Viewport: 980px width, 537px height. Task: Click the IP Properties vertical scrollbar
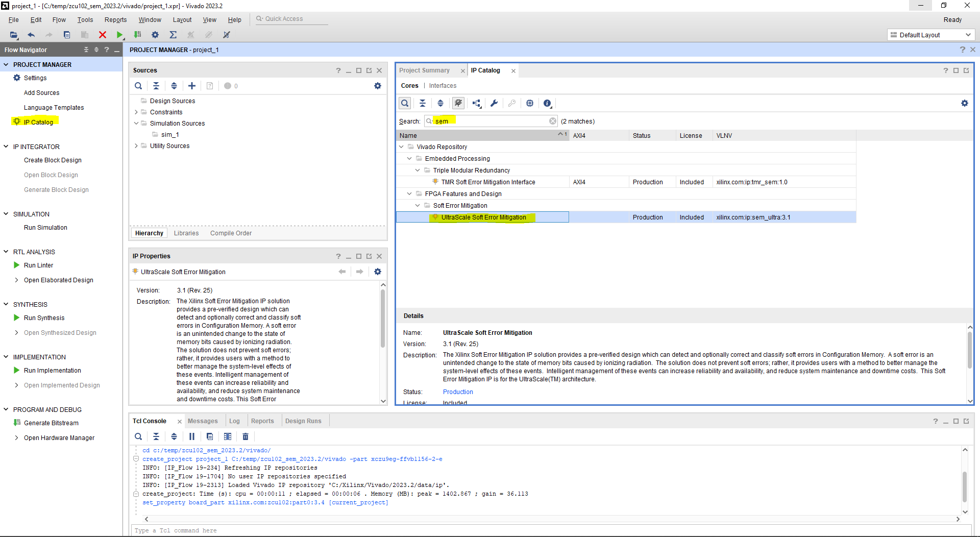click(x=383, y=319)
